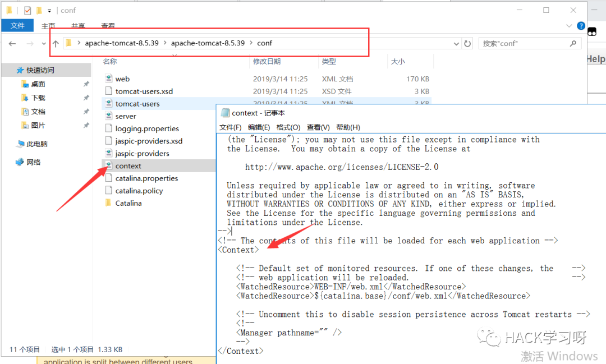Click the pin icon next to 桌面

[x=86, y=84]
